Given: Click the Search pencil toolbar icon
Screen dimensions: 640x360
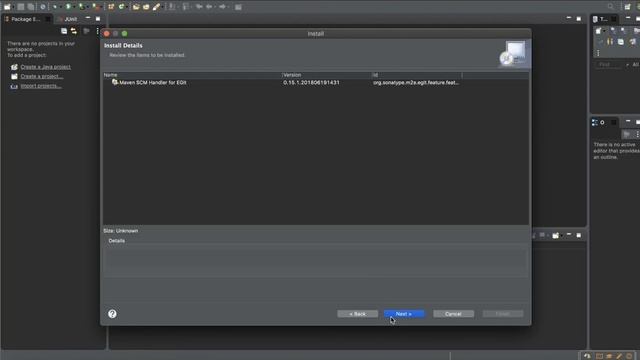Looking at the screenshot, I should click(156, 7).
